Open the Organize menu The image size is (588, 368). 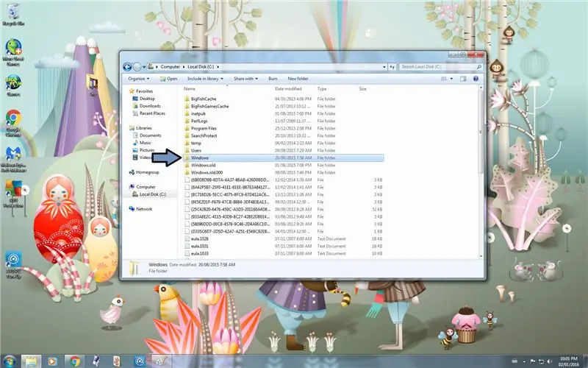click(x=138, y=79)
